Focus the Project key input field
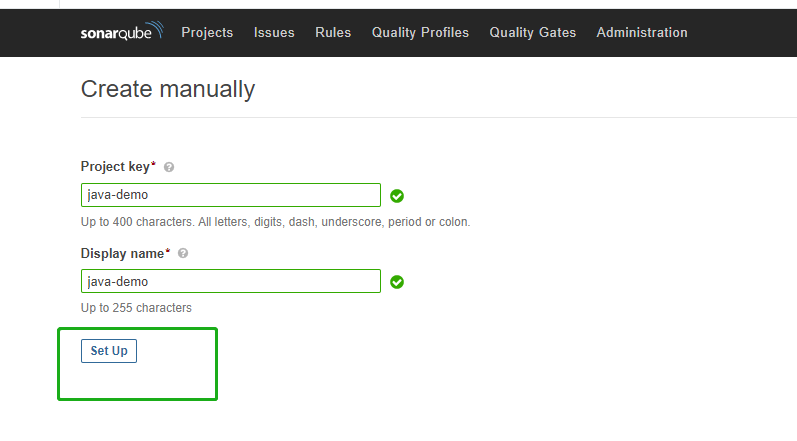Image resolution: width=797 pixels, height=441 pixels. point(231,195)
